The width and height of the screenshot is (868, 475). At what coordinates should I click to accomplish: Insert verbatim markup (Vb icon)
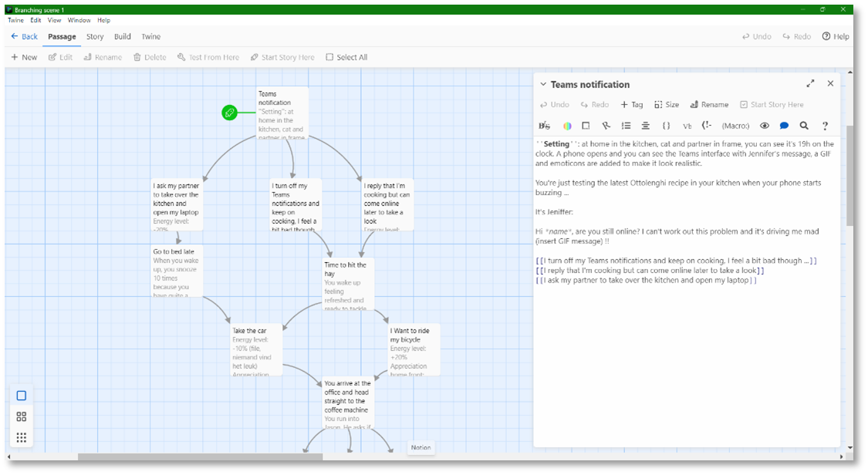coord(687,126)
